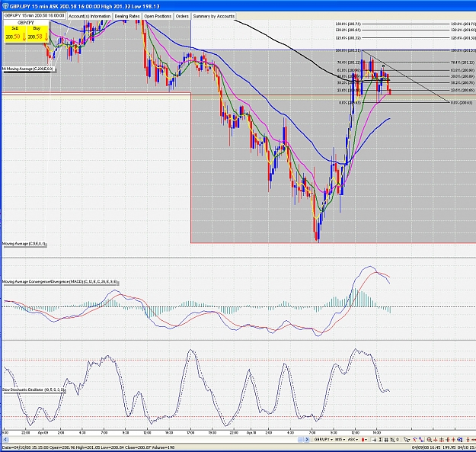Click the shift chart end icon

tap(374, 440)
